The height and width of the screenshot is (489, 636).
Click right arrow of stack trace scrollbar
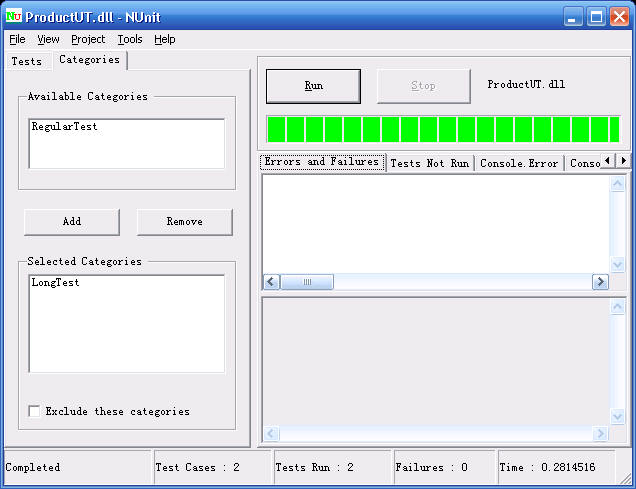coord(600,433)
